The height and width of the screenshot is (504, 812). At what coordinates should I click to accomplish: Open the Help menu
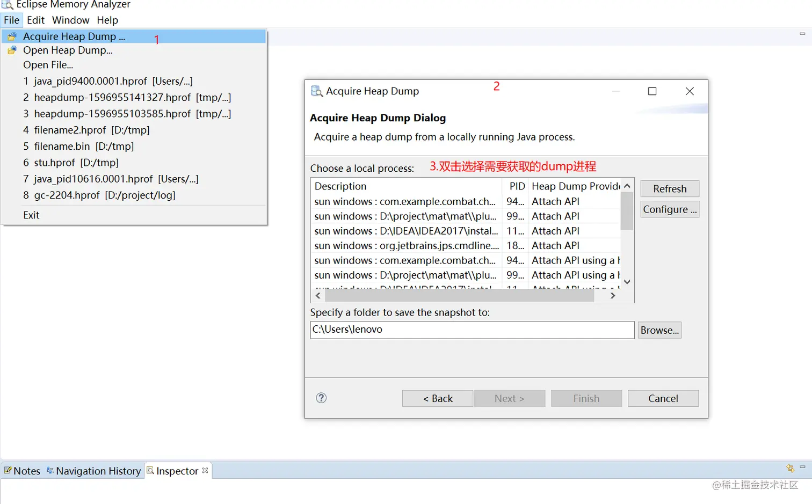[x=107, y=20]
